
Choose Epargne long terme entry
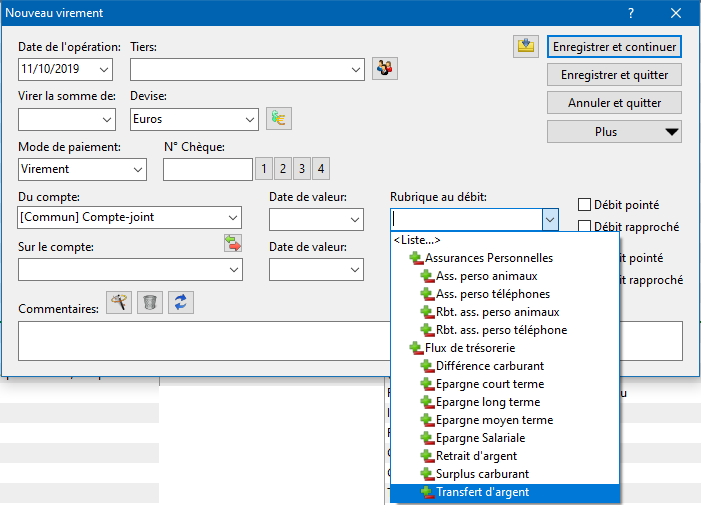tap(505, 402)
